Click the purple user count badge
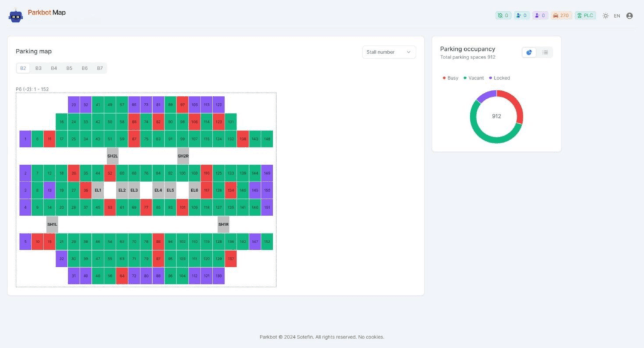 (x=540, y=16)
